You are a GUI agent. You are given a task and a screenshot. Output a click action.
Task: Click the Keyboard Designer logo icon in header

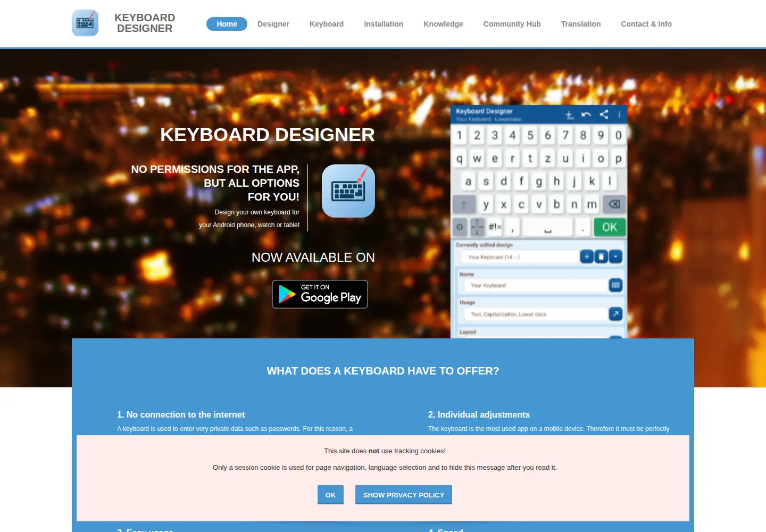pos(85,23)
